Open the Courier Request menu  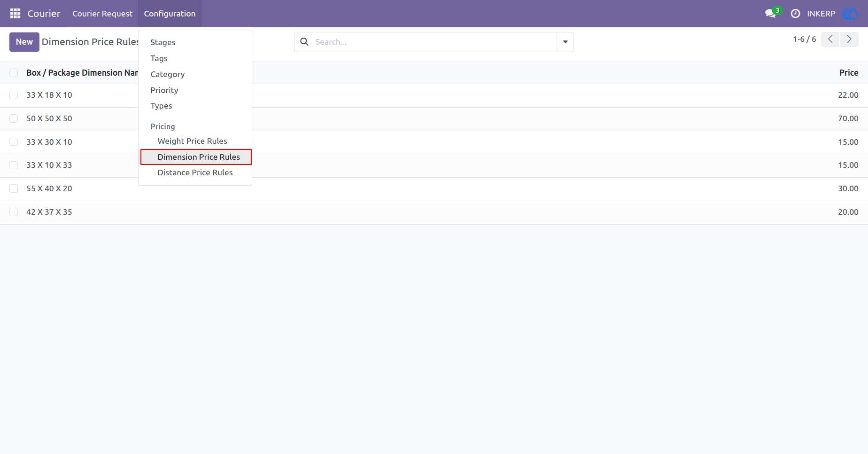pyautogui.click(x=102, y=14)
